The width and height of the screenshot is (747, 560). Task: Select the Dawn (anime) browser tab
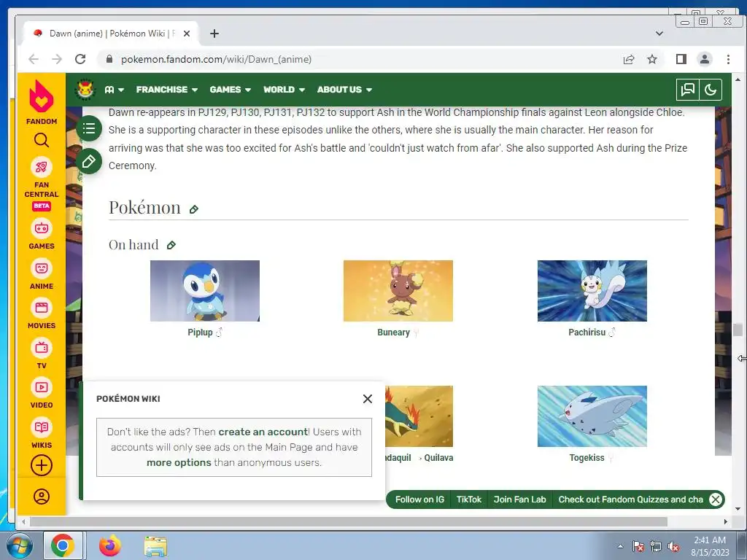(x=111, y=34)
